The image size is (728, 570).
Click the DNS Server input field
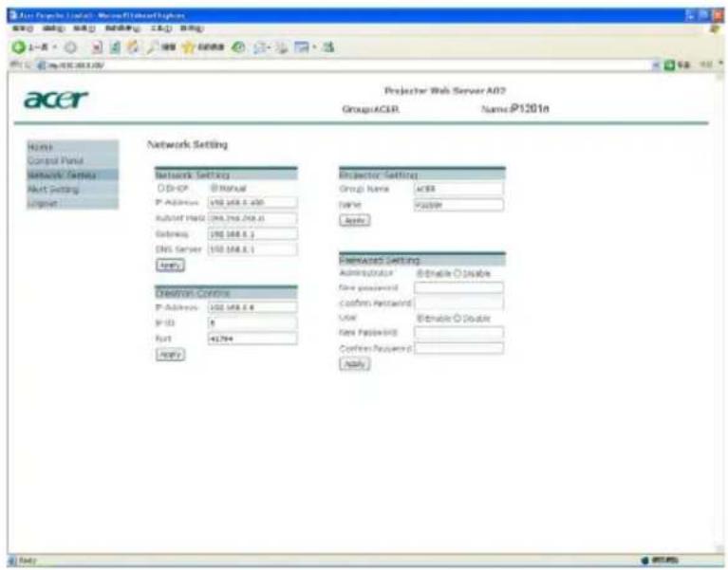(x=252, y=249)
